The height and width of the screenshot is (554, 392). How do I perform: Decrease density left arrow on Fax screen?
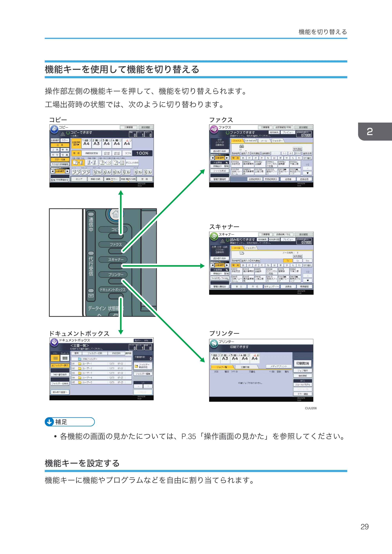pyautogui.click(x=212, y=158)
